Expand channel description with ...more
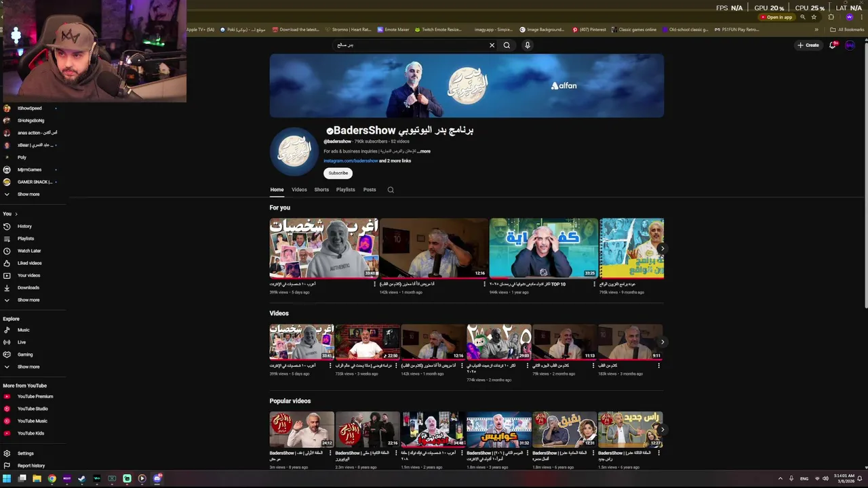Image resolution: width=868 pixels, height=488 pixels. (x=423, y=151)
